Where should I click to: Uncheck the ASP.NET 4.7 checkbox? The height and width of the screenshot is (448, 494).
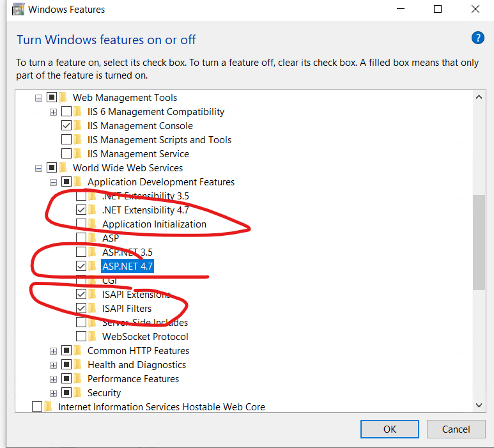coord(81,266)
